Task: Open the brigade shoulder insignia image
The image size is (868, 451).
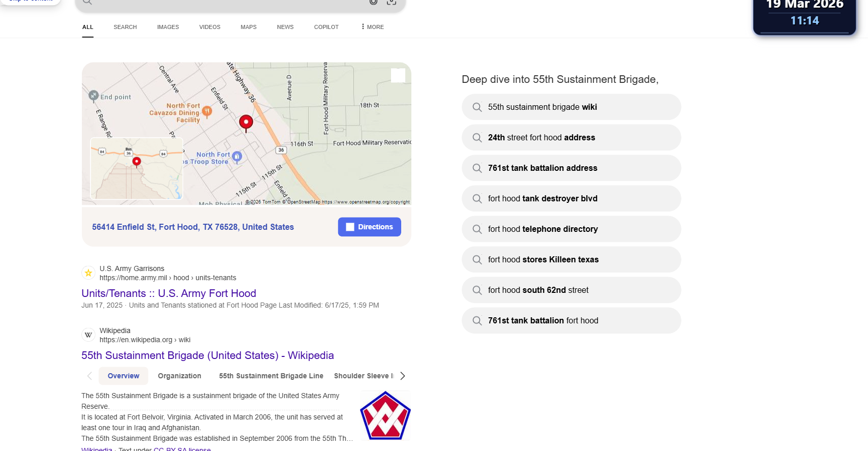Action: pos(385,415)
